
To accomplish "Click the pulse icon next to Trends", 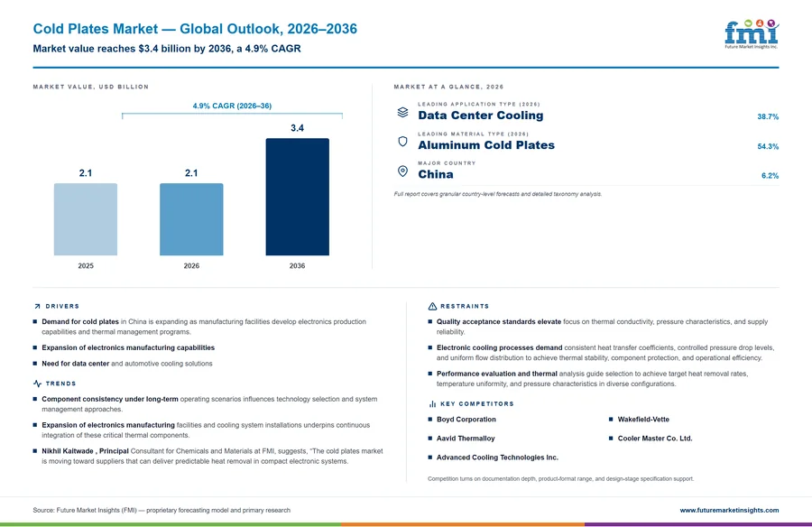I will [x=37, y=384].
